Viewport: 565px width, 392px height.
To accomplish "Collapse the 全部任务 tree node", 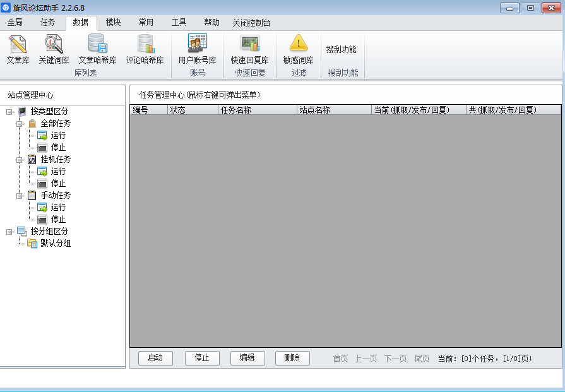I will coord(19,124).
